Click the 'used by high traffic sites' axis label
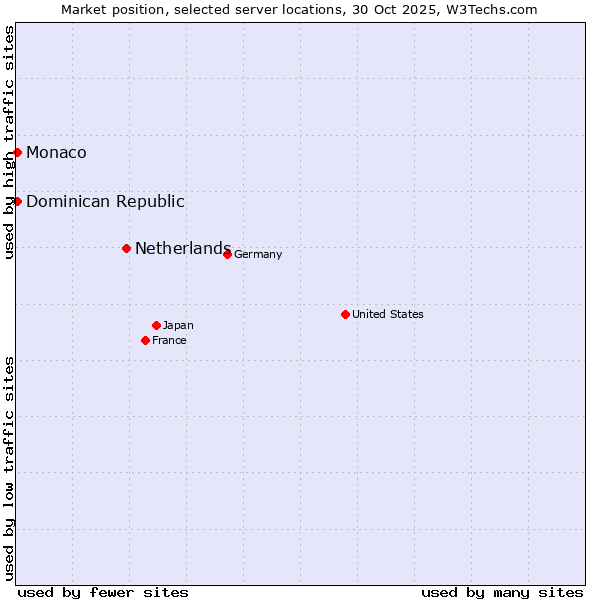The image size is (600, 600). click(9, 142)
